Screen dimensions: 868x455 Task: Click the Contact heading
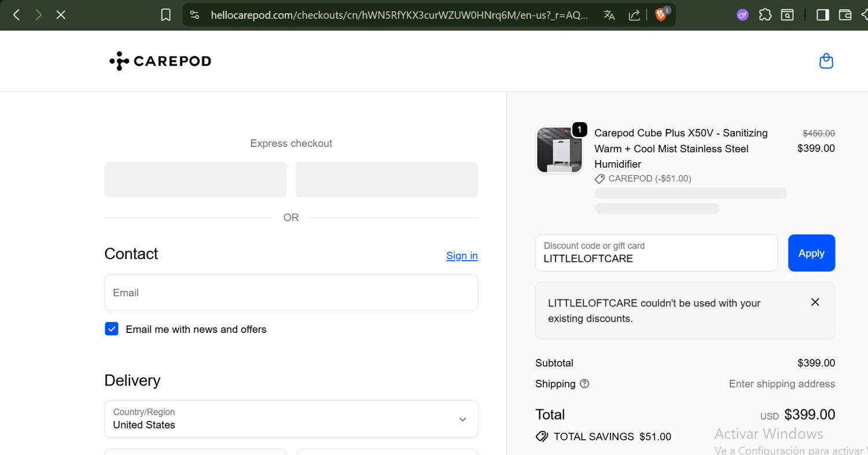tap(131, 254)
